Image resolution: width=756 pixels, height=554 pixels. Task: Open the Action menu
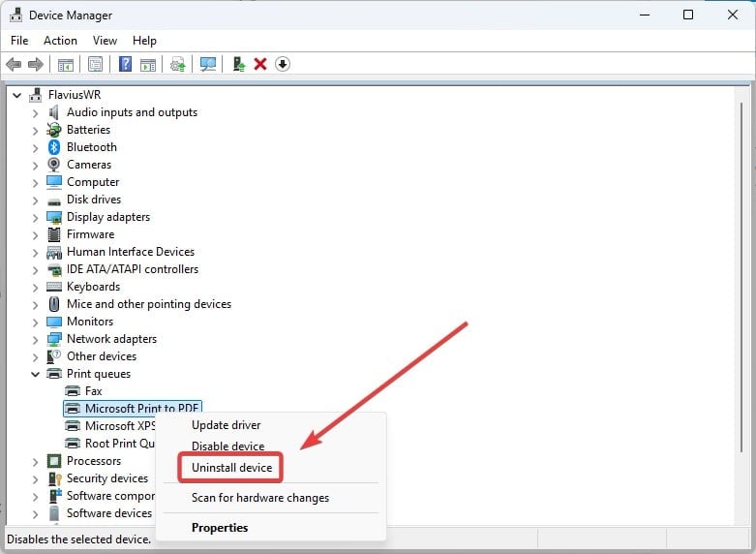coord(60,41)
